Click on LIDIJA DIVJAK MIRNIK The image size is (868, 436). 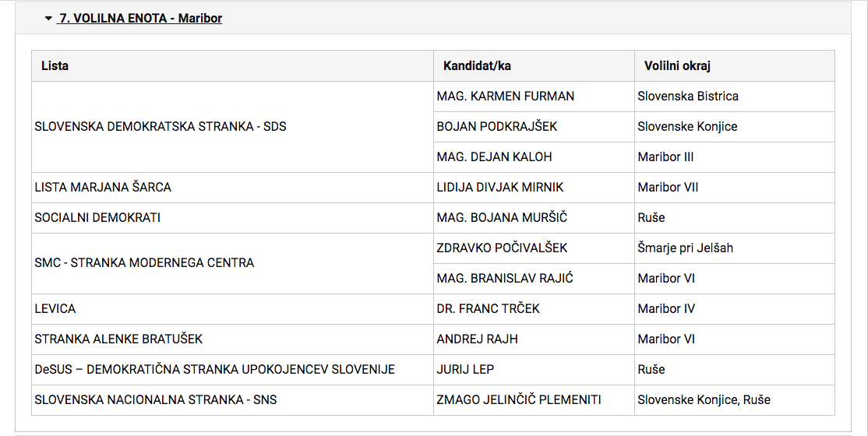click(500, 188)
